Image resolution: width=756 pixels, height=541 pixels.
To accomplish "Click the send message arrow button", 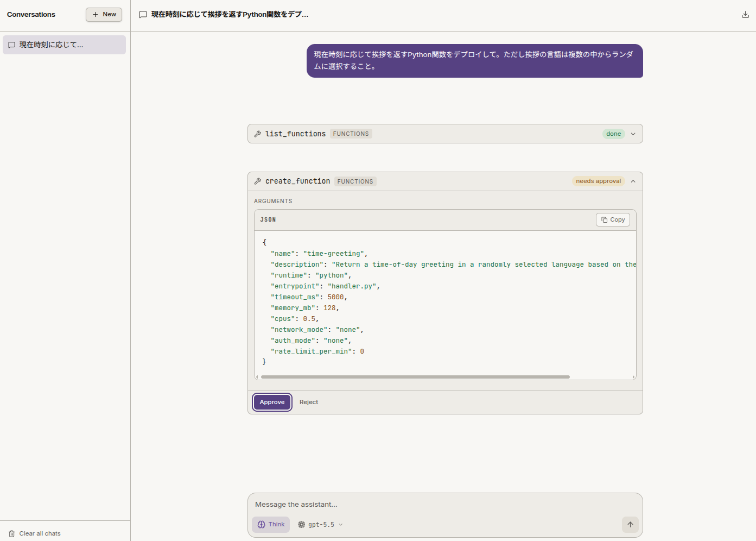I will 630,525.
